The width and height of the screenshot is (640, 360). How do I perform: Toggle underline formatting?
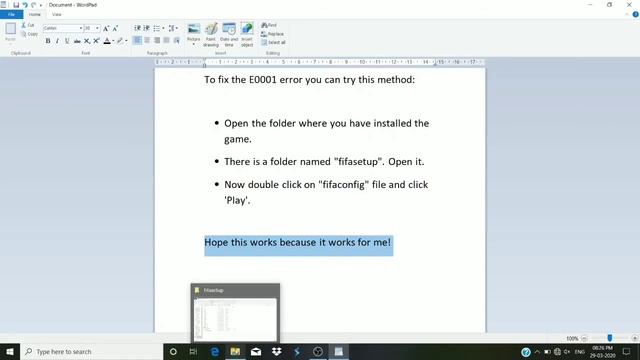point(67,41)
